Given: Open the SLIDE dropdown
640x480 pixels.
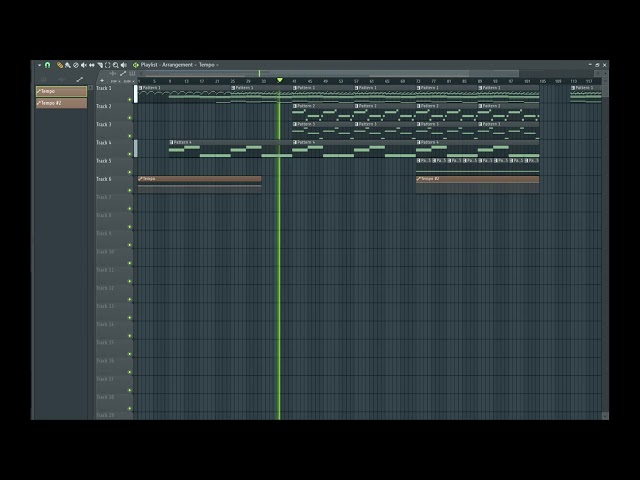Looking at the screenshot, I should click(129, 81).
